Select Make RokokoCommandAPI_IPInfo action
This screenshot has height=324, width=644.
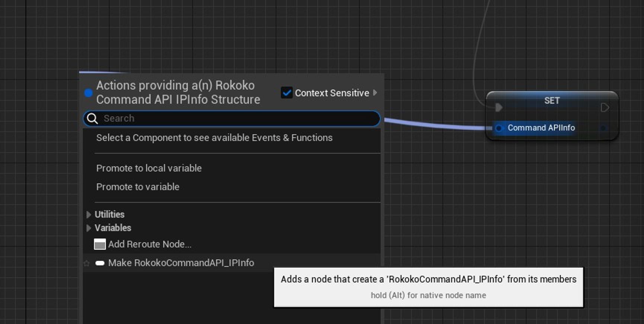pyautogui.click(x=232, y=263)
